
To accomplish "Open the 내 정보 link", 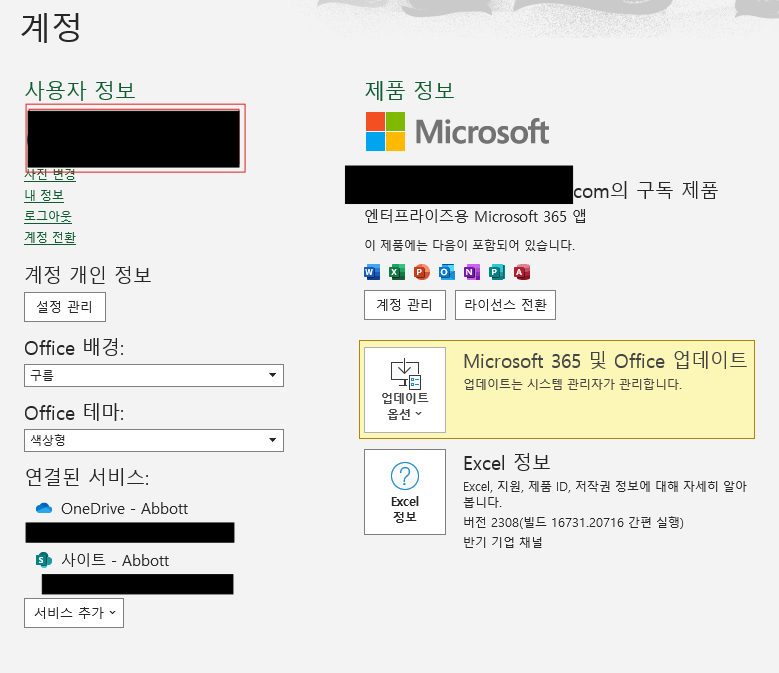I will pos(44,195).
